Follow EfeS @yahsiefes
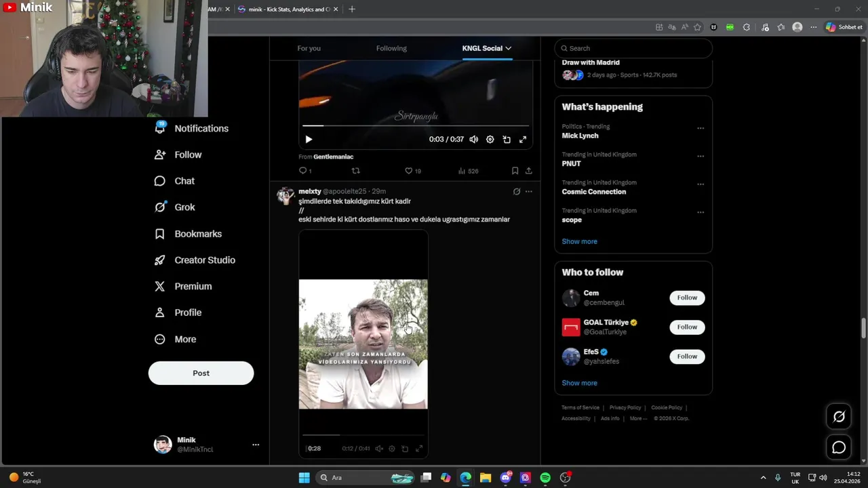This screenshot has height=488, width=868. (x=687, y=357)
